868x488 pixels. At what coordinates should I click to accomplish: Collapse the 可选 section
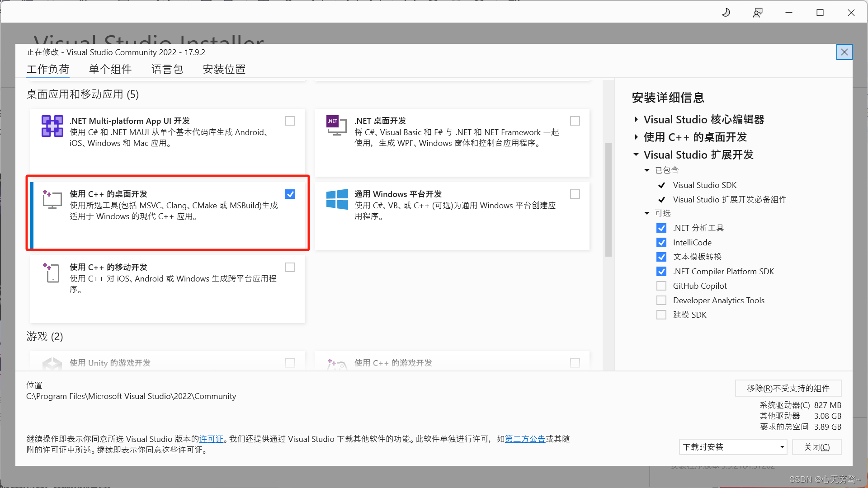[647, 213]
